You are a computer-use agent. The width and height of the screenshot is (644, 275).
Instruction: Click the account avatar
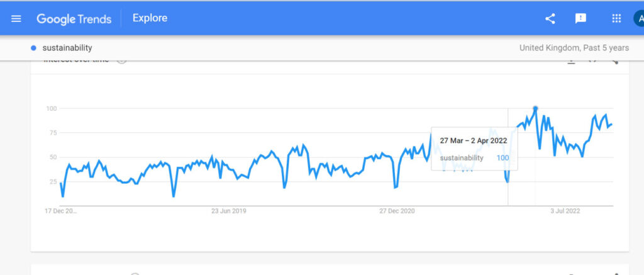pyautogui.click(x=638, y=18)
